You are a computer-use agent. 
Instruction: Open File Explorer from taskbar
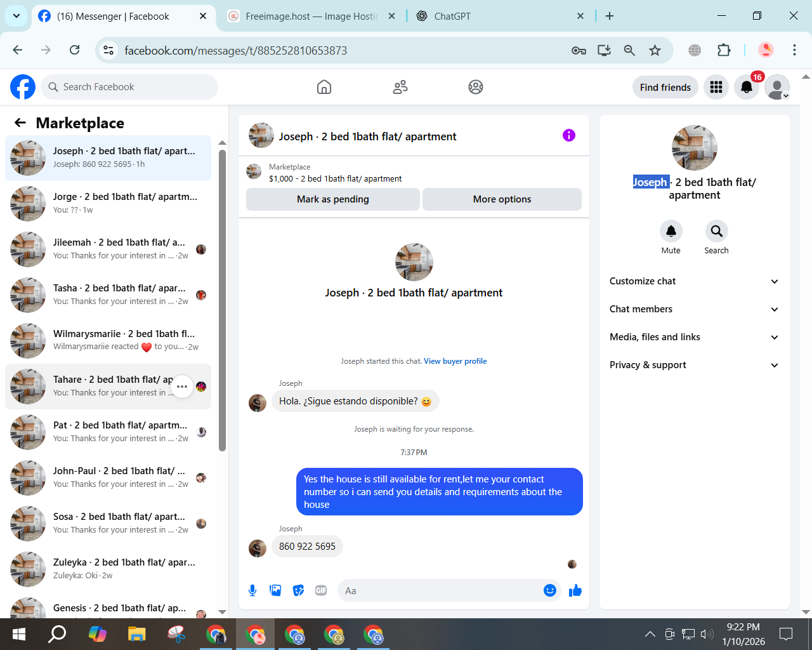[x=136, y=633]
